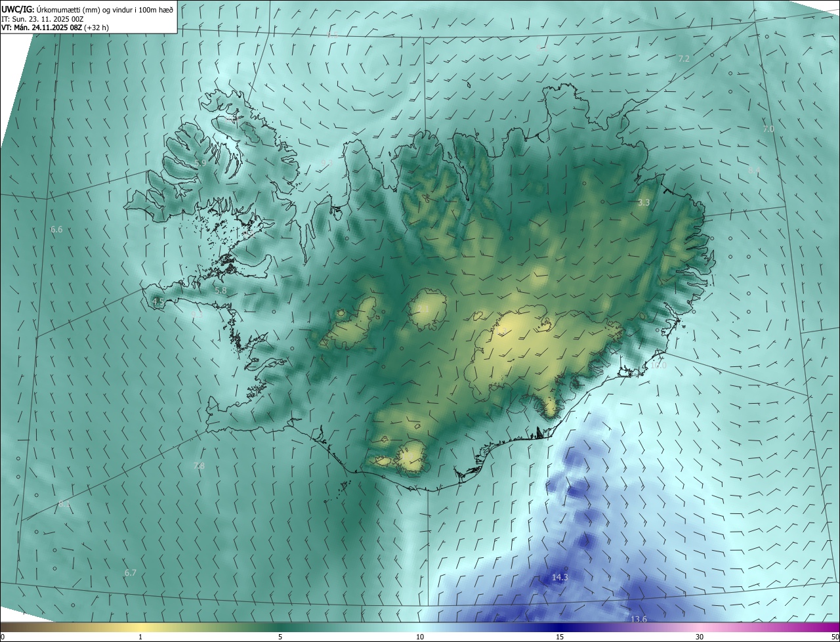Click the 8.4 value label on the map
Screen dimensions: 840x642
(754, 170)
